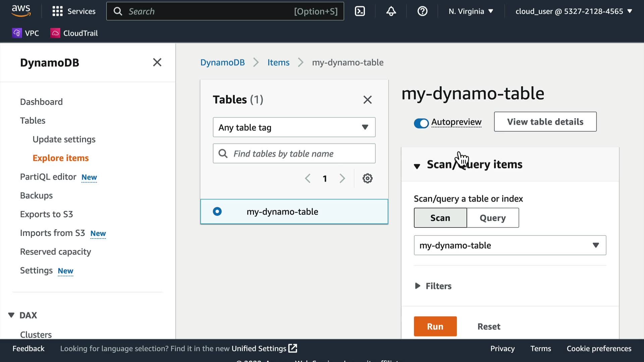Viewport: 644px width, 362px height.
Task: Open Any table tag dropdown
Action: [294, 127]
